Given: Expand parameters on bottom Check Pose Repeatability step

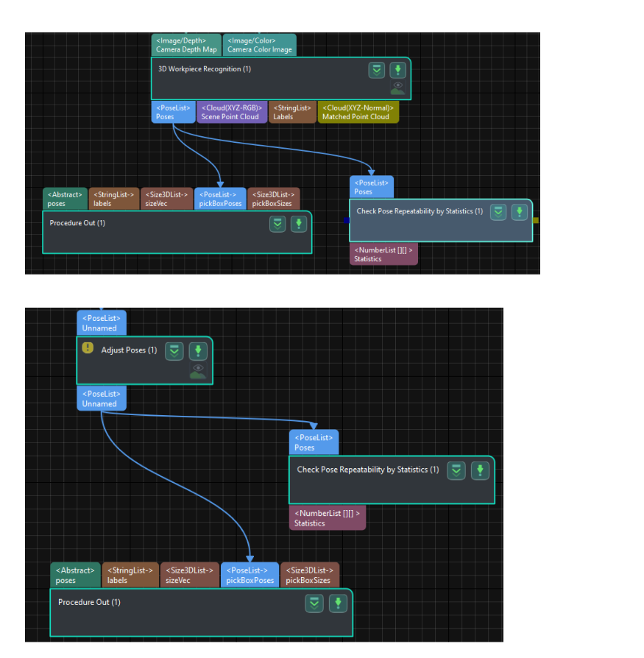Looking at the screenshot, I should (x=456, y=470).
